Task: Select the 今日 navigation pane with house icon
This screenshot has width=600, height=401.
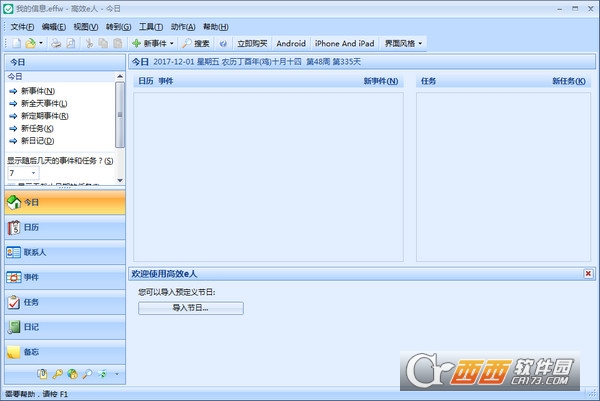Action: click(x=65, y=202)
